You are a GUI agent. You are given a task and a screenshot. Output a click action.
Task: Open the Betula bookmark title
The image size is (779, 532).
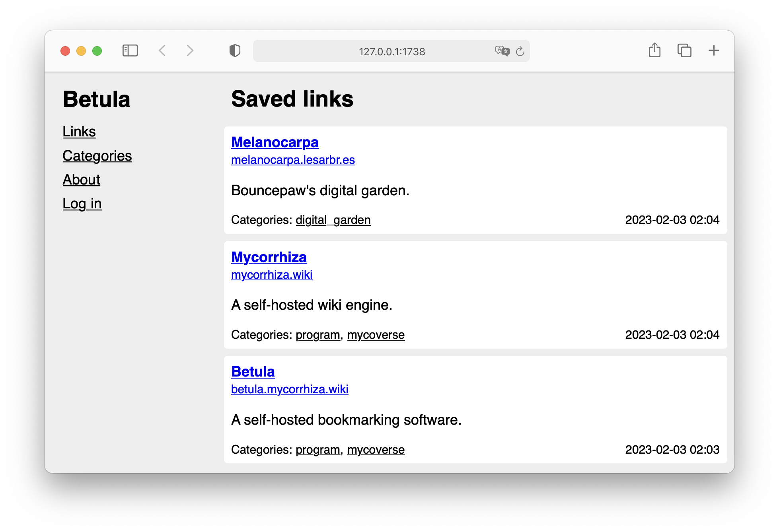pyautogui.click(x=253, y=372)
